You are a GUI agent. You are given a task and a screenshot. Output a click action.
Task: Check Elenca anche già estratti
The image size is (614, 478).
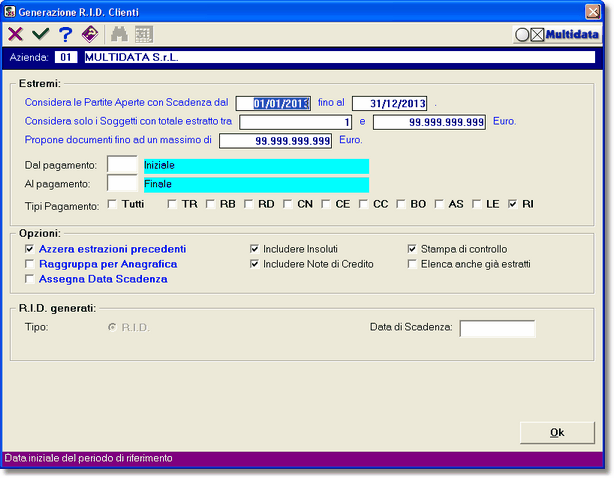[x=412, y=264]
